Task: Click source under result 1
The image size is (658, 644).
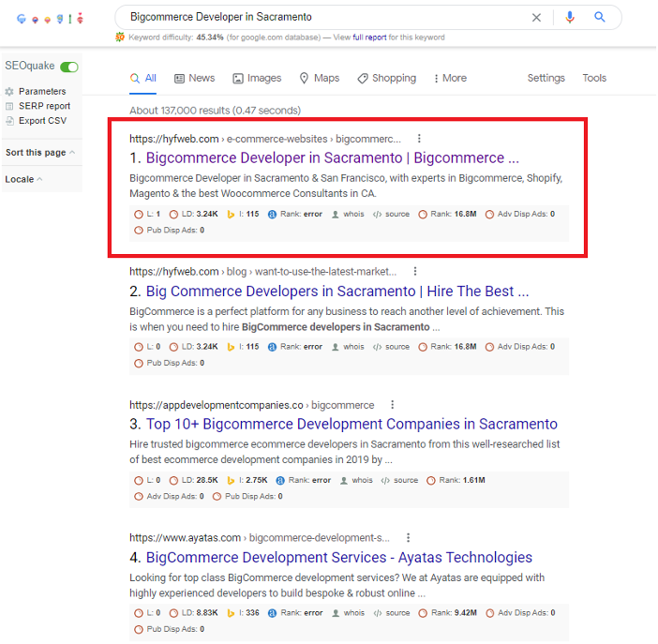Action: coord(392,215)
